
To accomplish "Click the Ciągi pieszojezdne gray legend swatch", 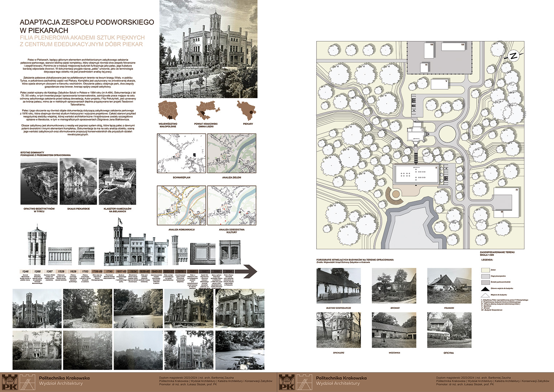I will pos(485,276).
